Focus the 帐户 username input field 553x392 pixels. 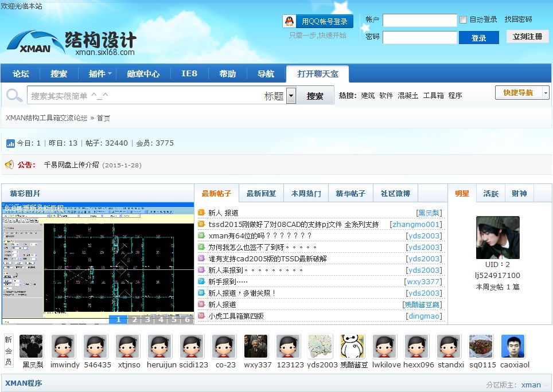[420, 20]
